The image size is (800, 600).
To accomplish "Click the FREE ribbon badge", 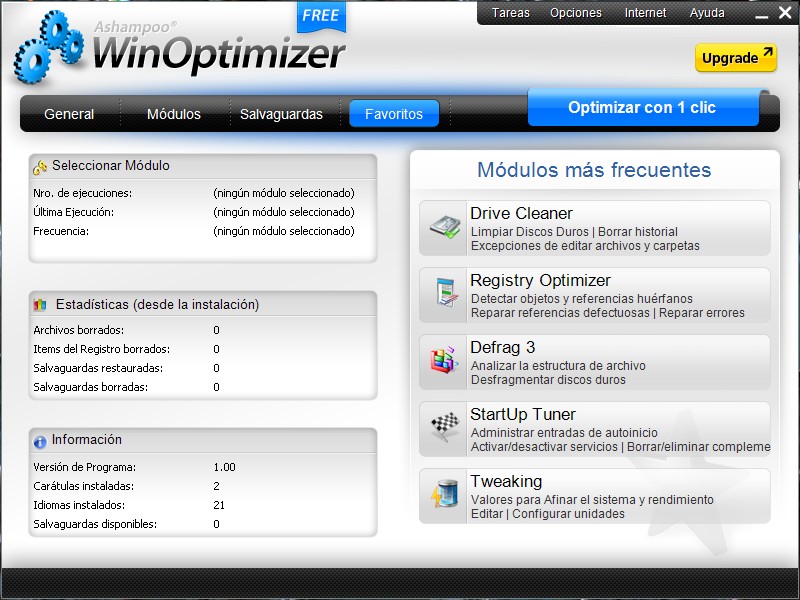I will [x=321, y=16].
